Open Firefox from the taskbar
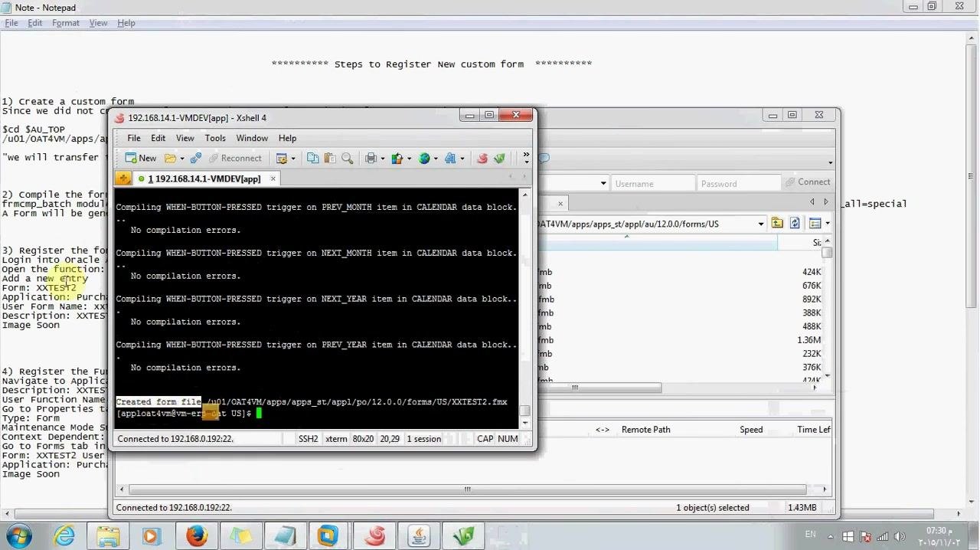Screen dimensions: 980x550 [197, 535]
